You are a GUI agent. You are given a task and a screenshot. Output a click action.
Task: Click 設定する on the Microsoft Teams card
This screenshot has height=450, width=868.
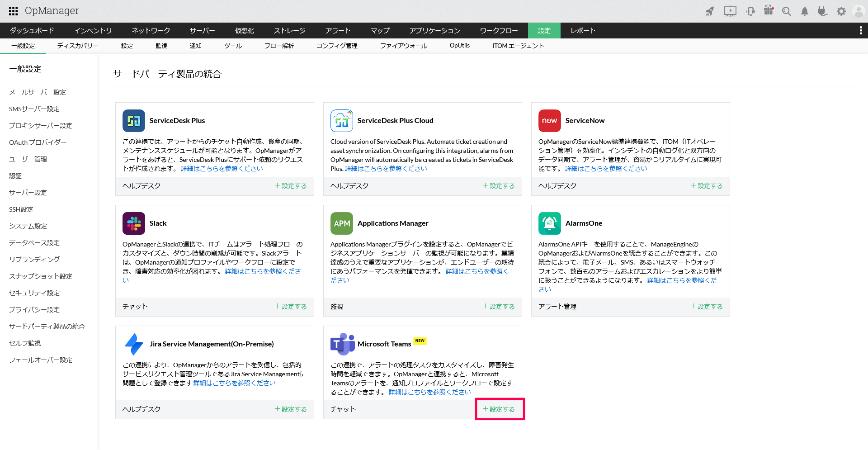point(500,409)
